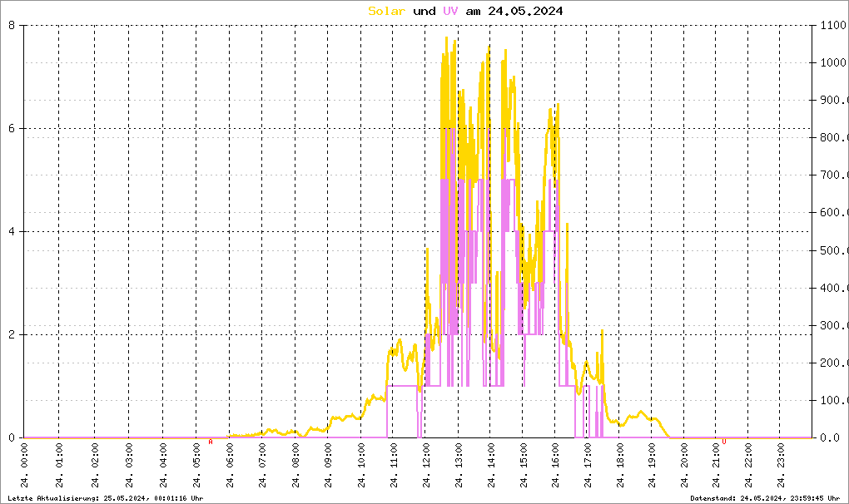Image resolution: width=849 pixels, height=504 pixels.
Task: Click the time label "24. 15:00"
Action: (x=523, y=466)
